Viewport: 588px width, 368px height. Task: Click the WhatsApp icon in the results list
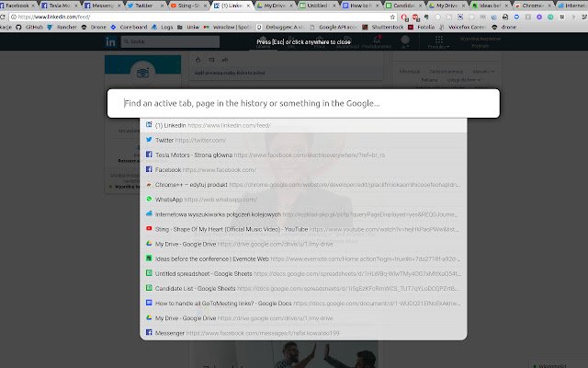click(x=149, y=199)
